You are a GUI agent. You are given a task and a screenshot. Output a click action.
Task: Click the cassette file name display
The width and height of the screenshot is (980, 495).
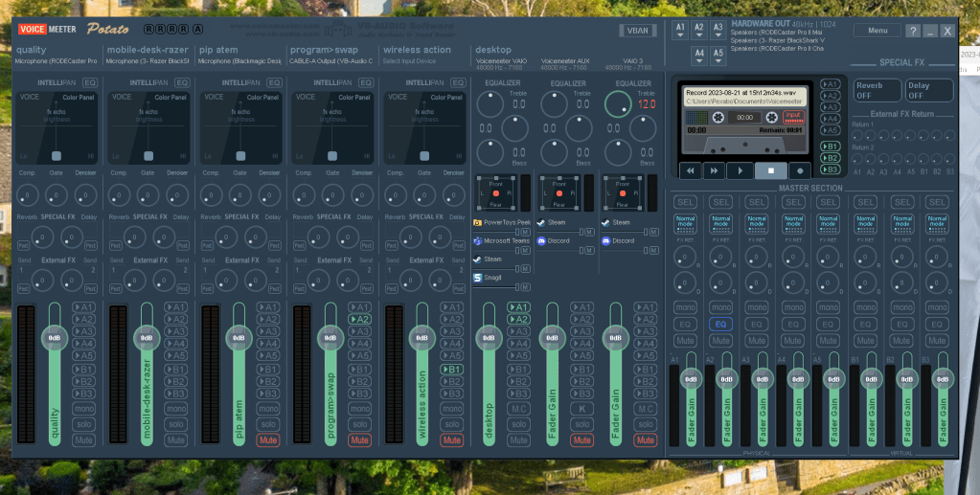tap(744, 96)
